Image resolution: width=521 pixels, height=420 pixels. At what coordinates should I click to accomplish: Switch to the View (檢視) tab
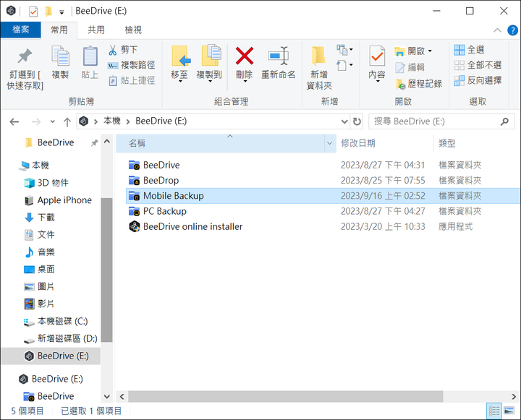point(133,30)
